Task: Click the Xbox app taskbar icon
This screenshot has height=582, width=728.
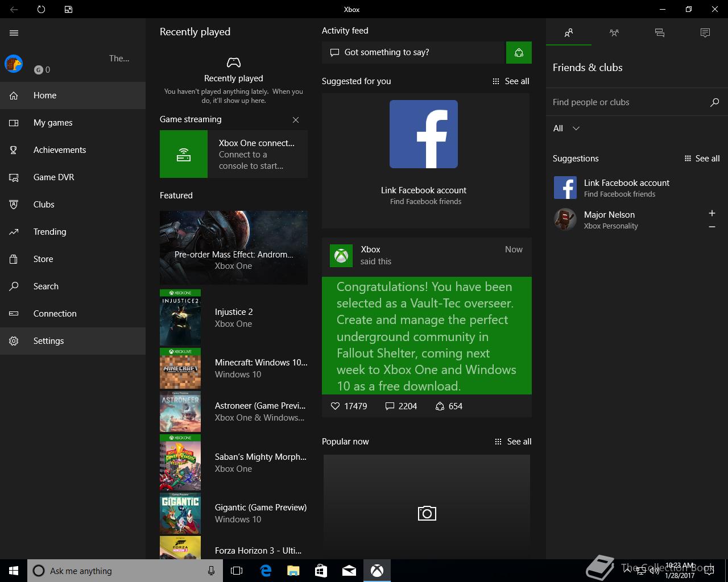Action: pos(377,571)
